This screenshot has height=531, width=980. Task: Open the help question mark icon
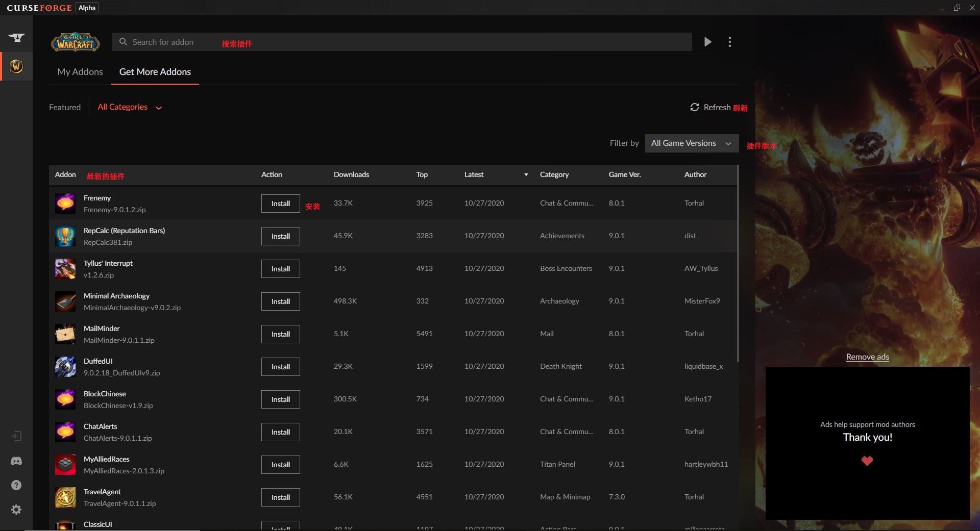[x=16, y=485]
